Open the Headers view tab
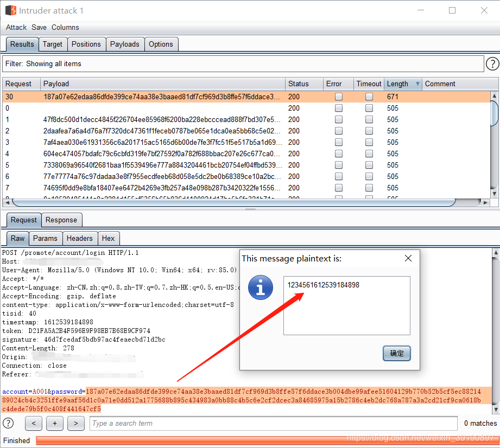 [79, 238]
